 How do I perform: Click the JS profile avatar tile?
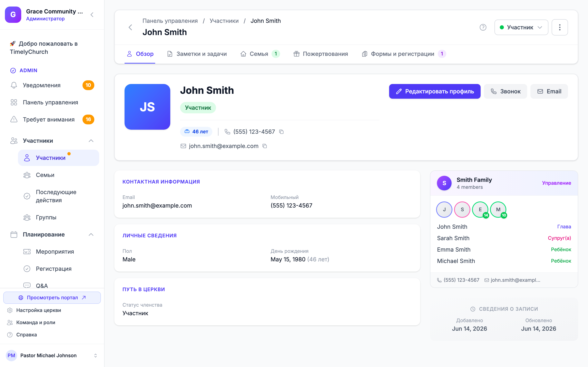147,107
